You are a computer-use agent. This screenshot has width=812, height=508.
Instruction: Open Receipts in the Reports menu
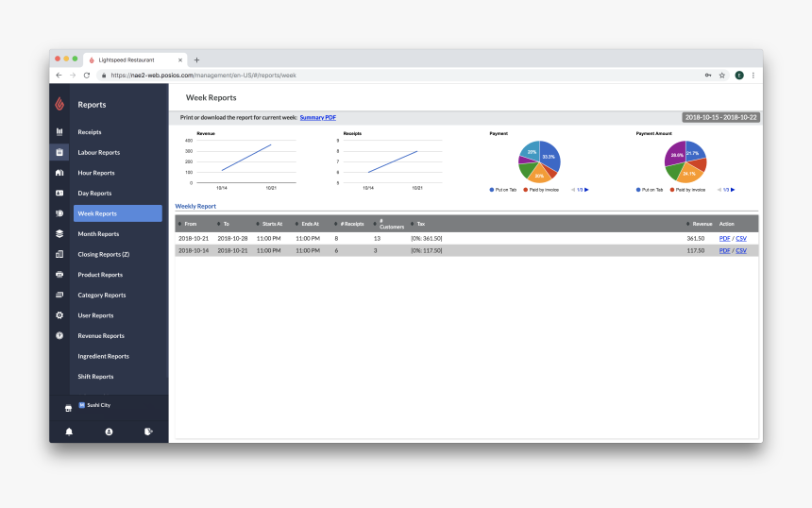(90, 132)
